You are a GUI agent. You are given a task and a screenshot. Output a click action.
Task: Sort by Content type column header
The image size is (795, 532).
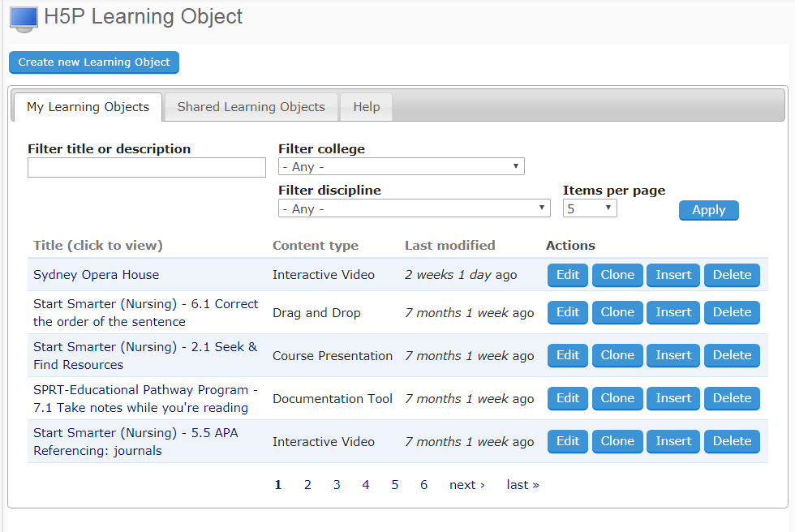(315, 246)
